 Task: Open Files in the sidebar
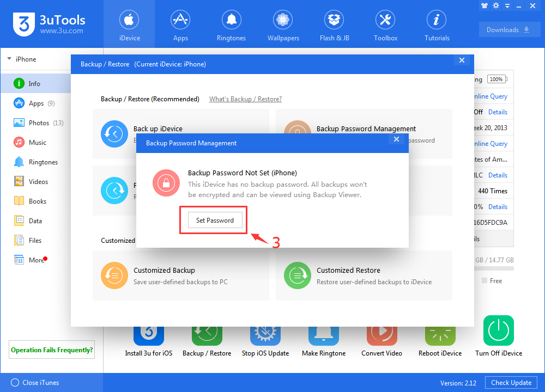click(x=35, y=240)
